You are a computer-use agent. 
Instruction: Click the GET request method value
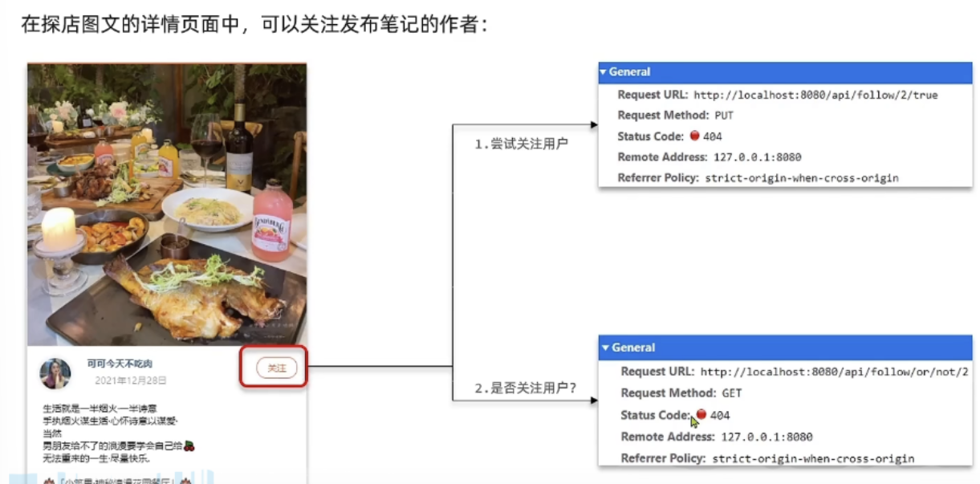[x=731, y=393]
